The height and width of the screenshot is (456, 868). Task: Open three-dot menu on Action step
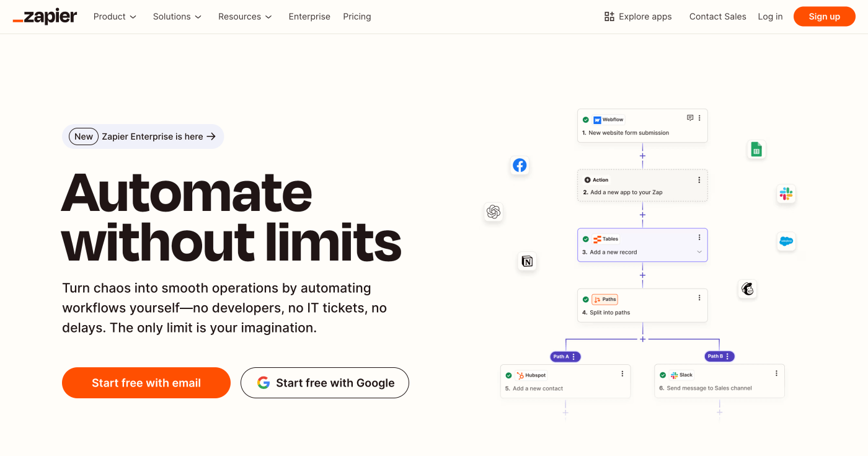coord(699,180)
